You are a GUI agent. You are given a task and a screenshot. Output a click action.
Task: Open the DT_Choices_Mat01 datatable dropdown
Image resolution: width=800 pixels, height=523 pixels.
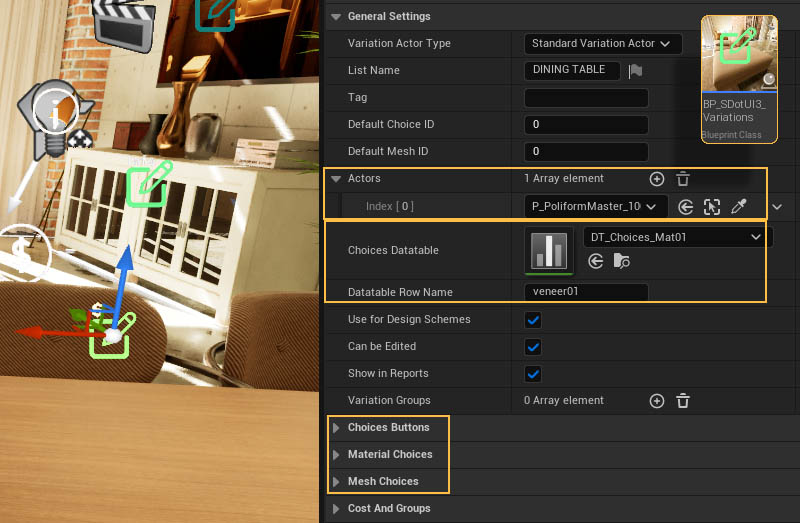[x=677, y=237]
